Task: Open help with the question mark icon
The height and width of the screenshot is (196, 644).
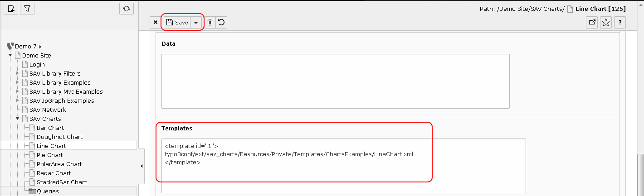Action: [x=620, y=22]
